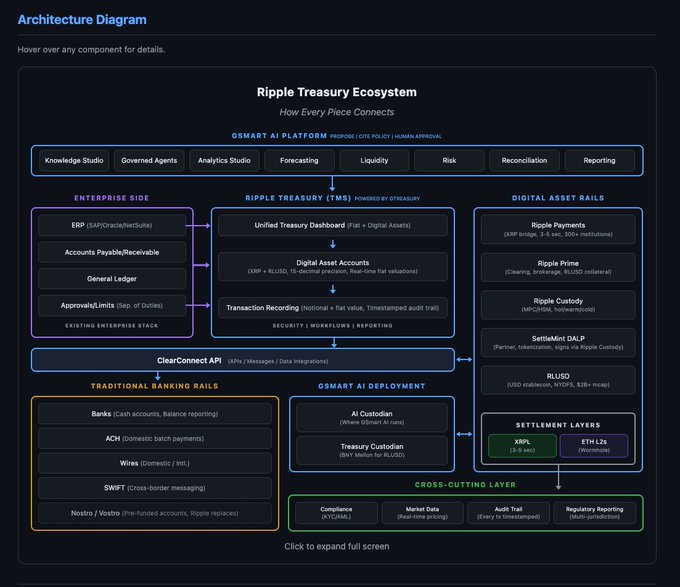Click the DIGITAL ASSET RAILS label

coord(558,198)
